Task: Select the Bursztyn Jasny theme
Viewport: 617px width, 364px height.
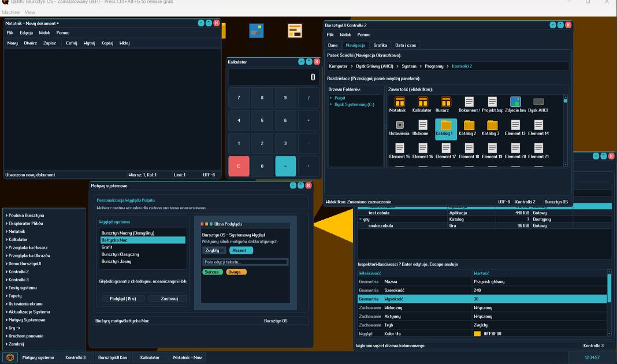Action: point(143,261)
